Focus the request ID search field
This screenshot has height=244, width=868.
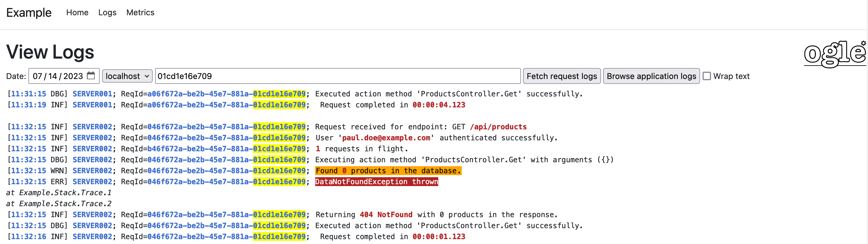[338, 76]
